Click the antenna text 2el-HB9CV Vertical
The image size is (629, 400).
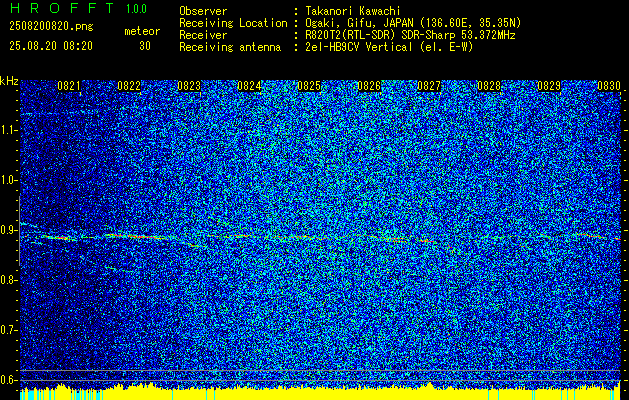(358, 47)
